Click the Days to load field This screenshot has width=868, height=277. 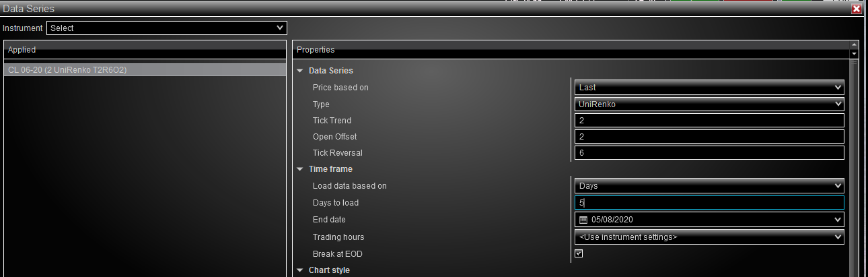tap(709, 203)
